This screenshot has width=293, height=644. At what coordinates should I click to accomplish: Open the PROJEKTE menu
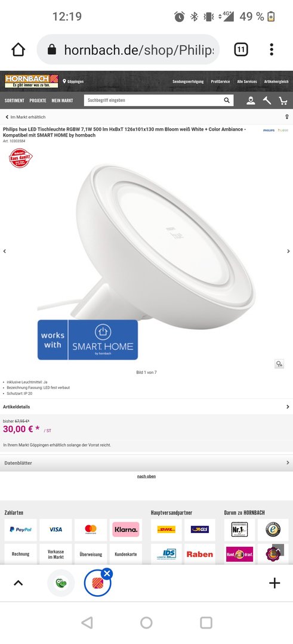tap(38, 101)
